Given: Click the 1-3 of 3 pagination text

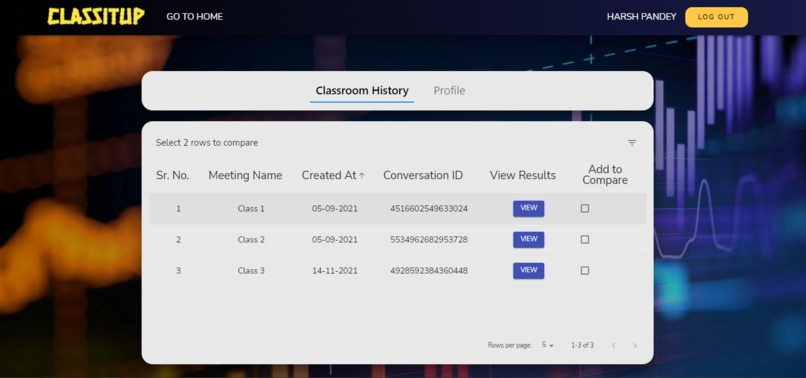Looking at the screenshot, I should click(582, 345).
